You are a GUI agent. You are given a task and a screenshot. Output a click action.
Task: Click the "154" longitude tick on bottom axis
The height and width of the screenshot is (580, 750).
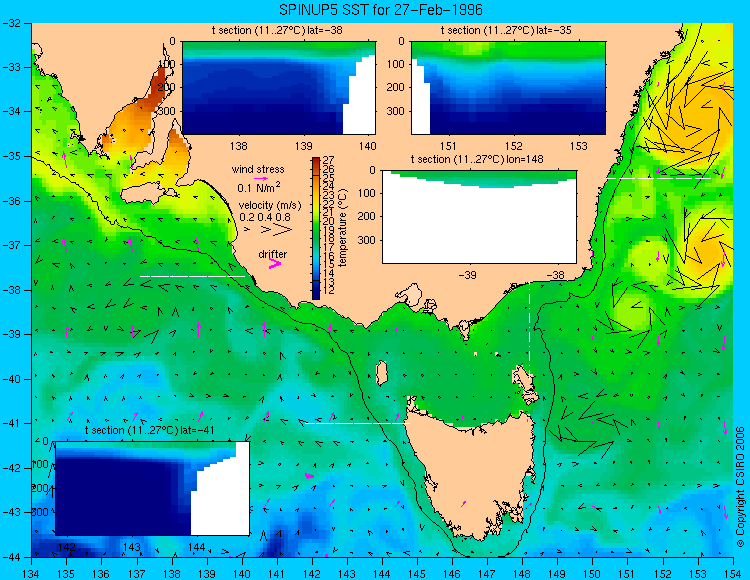tap(733, 574)
